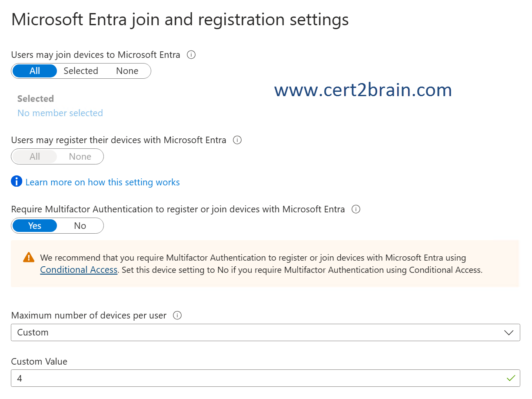The image size is (532, 399).
Task: Select None for users registering devices
Action: (80, 157)
